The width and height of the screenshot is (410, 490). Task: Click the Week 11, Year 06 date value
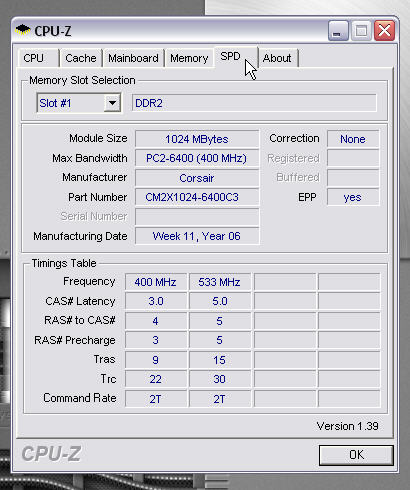[197, 236]
